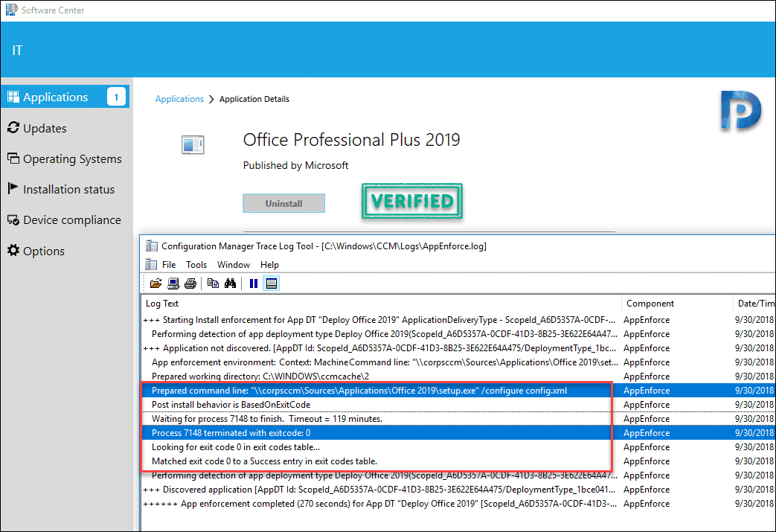Select 'Waiting for process 7148 to finish' row
The image size is (776, 532).
458,419
